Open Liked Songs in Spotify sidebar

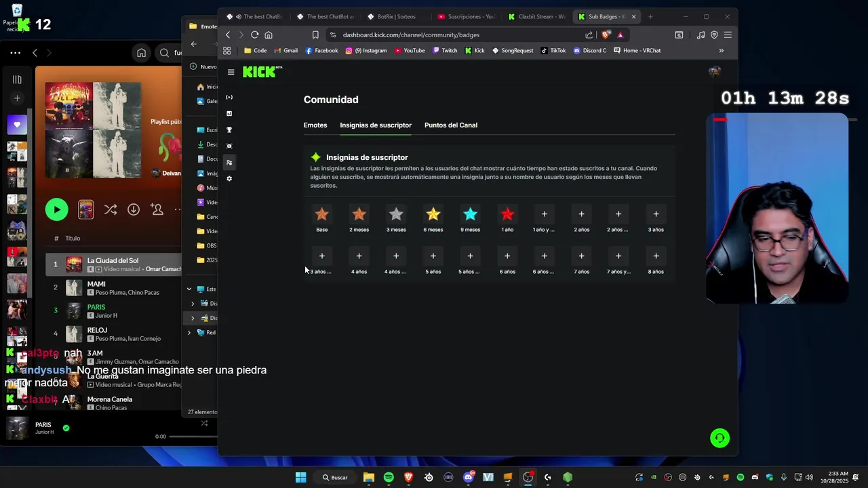pos(17,125)
